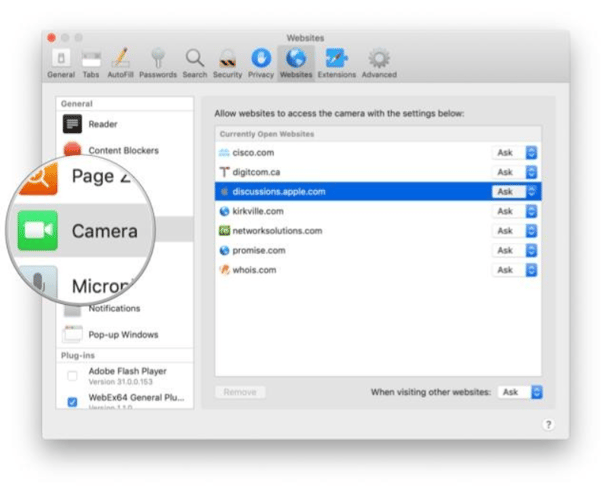Open the Extensions preferences pane
Viewport: 602px width, 494px height.
tap(336, 61)
